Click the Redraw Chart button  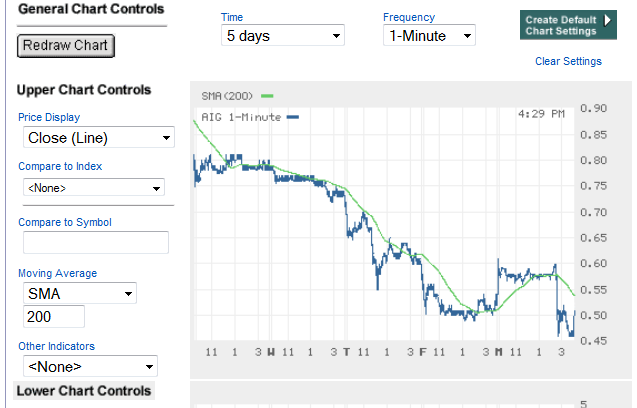point(66,46)
